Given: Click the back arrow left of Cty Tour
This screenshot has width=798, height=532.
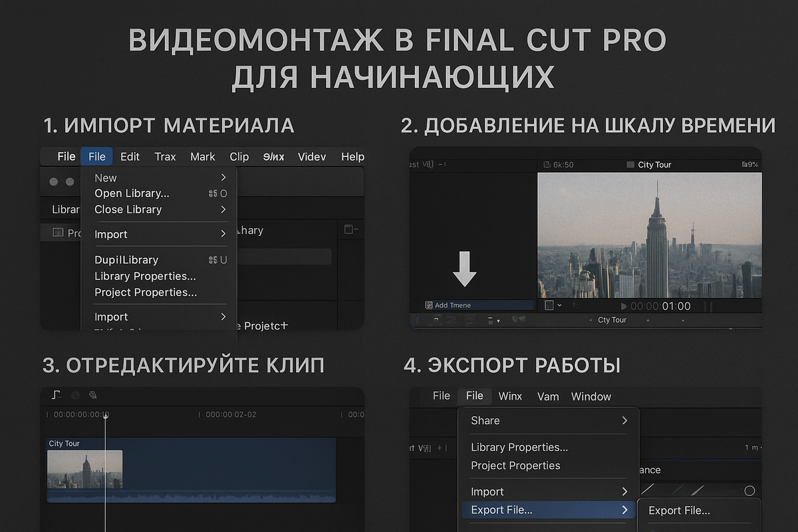Looking at the screenshot, I should (591, 321).
